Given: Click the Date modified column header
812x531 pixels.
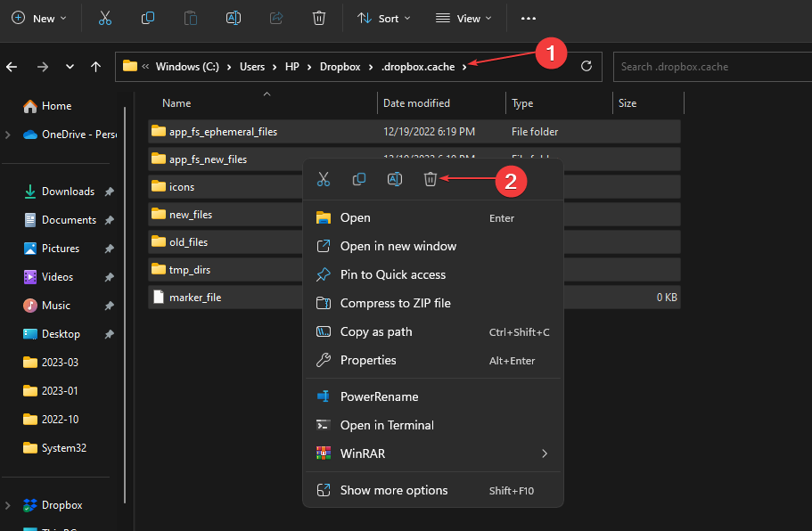Looking at the screenshot, I should pos(416,103).
